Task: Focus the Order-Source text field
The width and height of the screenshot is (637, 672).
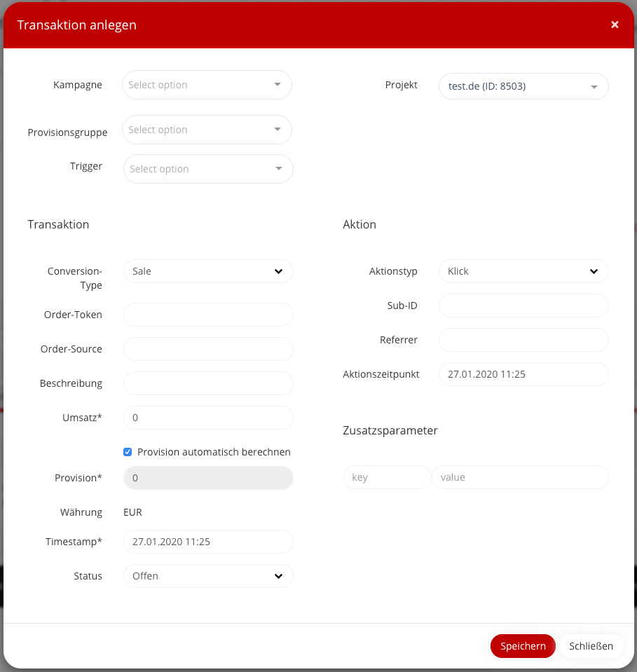Action: tap(208, 349)
